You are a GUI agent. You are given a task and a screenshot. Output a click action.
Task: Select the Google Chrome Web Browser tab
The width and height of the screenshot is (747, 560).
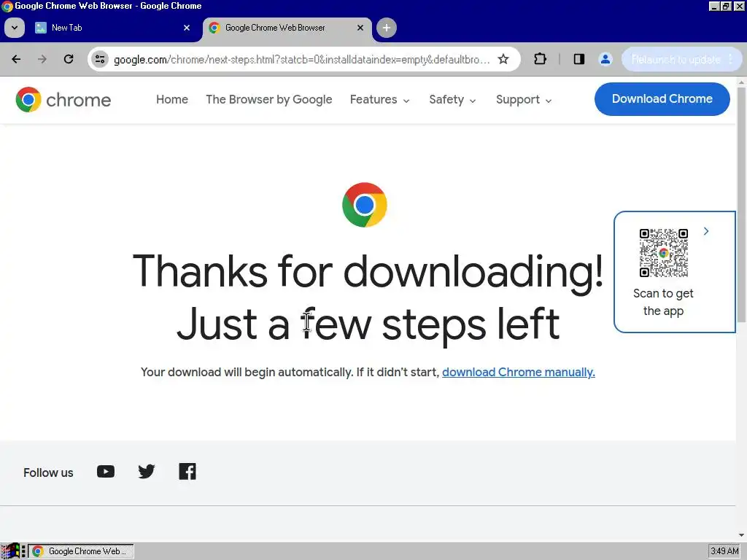point(287,28)
